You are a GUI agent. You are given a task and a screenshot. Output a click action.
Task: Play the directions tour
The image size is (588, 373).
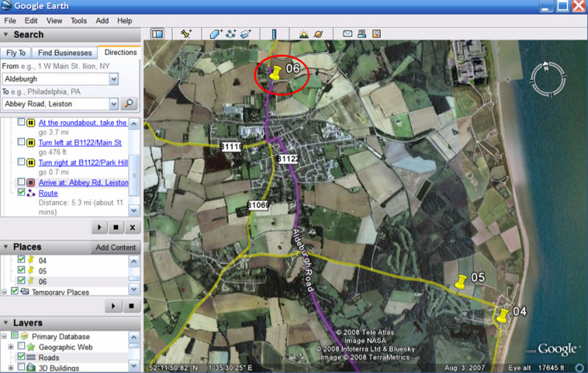99,228
